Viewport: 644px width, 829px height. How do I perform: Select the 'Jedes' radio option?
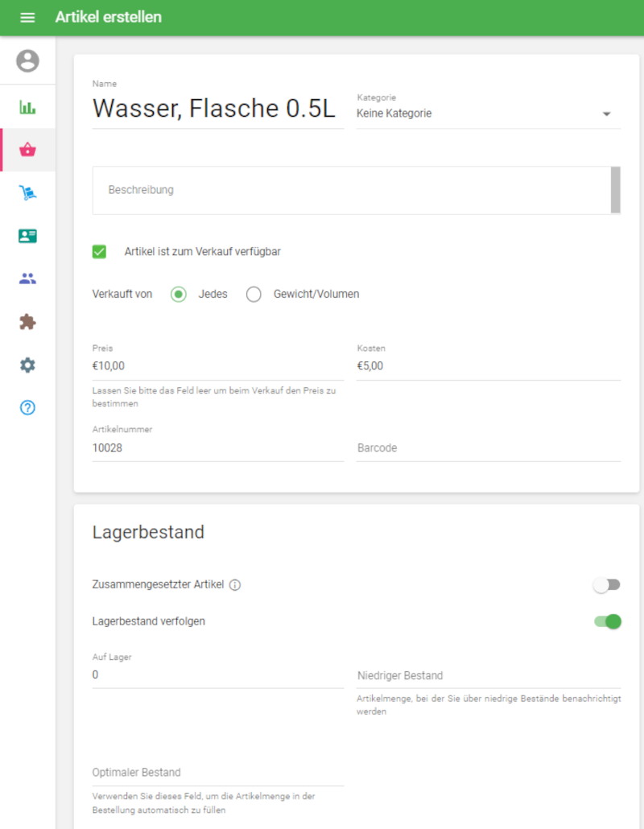[179, 295]
